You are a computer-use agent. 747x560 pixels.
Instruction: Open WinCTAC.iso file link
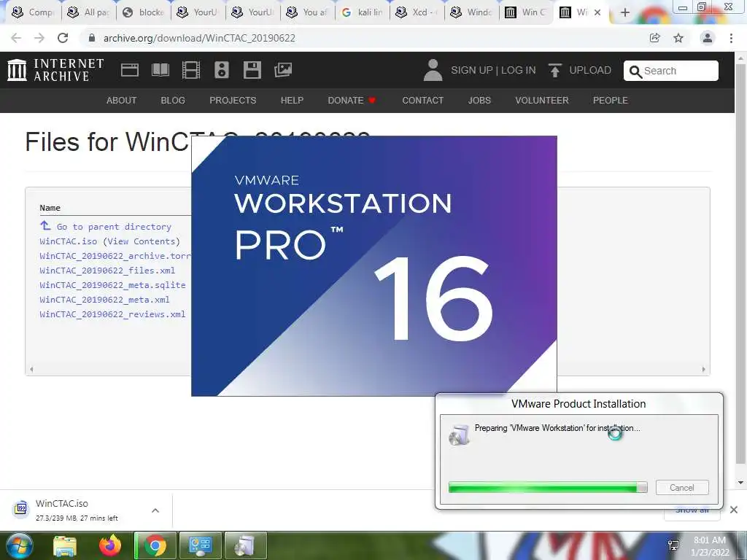[68, 241]
